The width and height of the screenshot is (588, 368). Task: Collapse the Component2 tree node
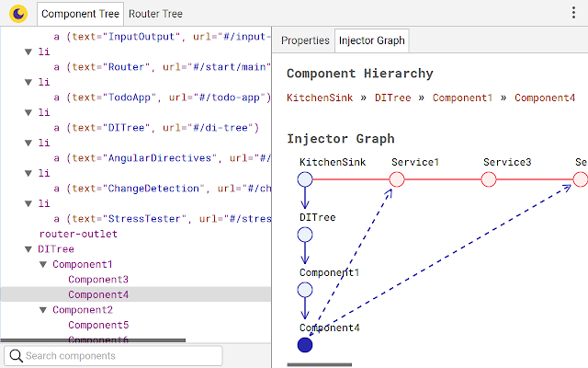click(43, 310)
